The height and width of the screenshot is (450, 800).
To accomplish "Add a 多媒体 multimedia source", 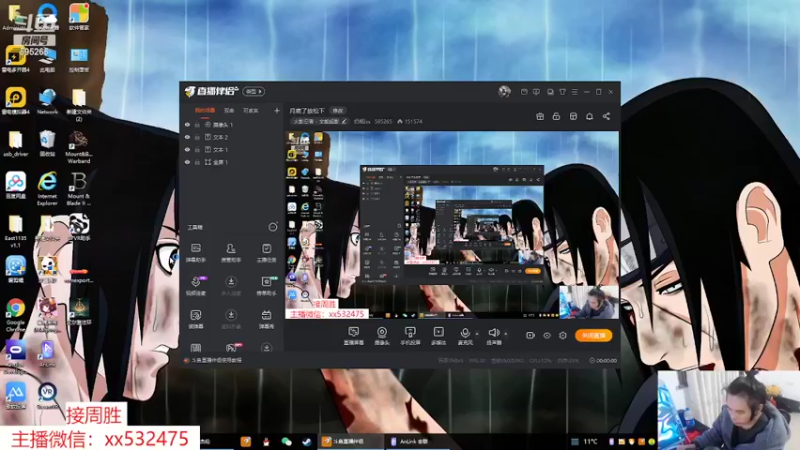I will pyautogui.click(x=438, y=336).
